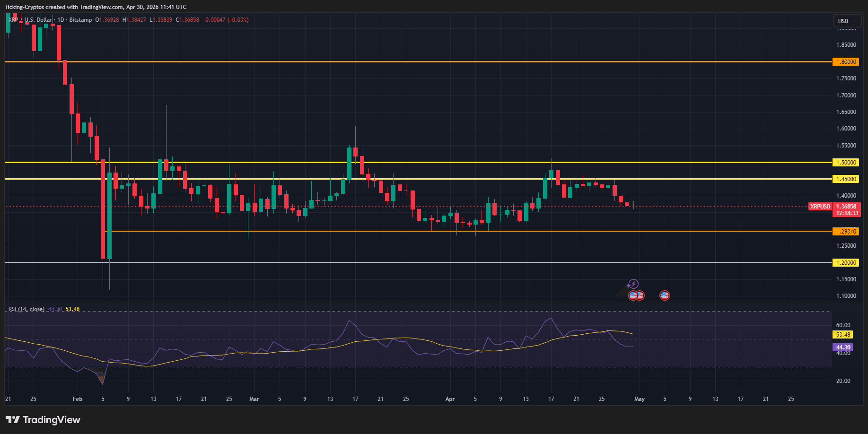Click the RSI (14, close) indicator label
868x434 pixels.
coord(26,309)
